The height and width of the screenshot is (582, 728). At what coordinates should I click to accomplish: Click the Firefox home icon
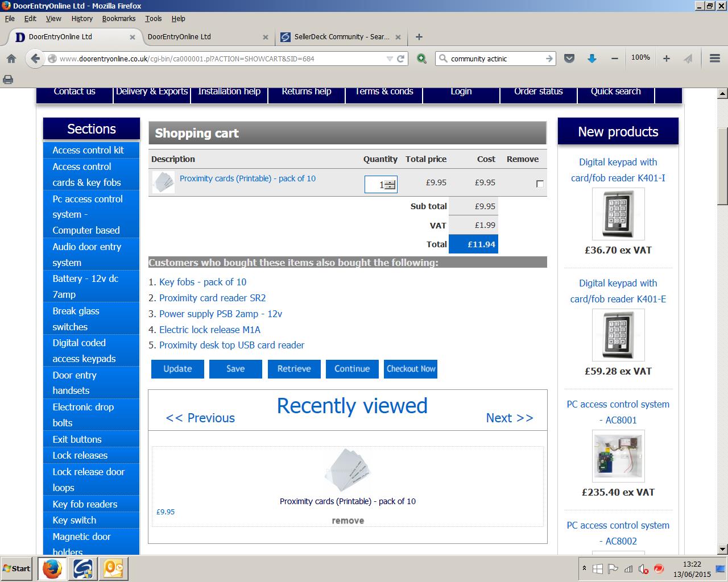[11, 59]
